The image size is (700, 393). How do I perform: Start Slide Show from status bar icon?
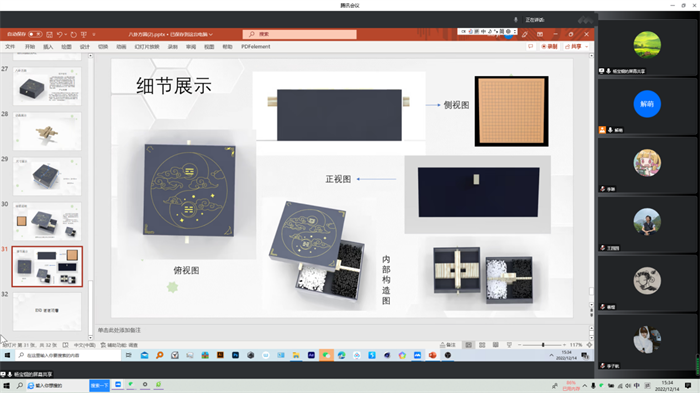[x=509, y=345]
